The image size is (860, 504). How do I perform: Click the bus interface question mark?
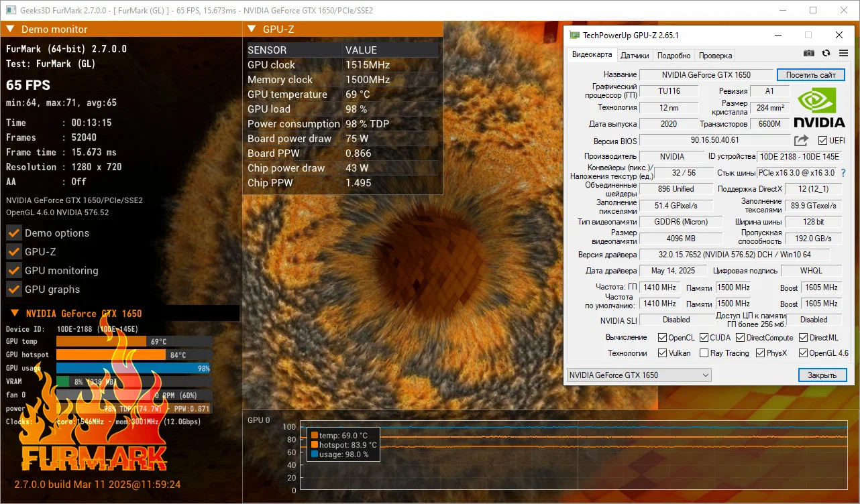(843, 173)
